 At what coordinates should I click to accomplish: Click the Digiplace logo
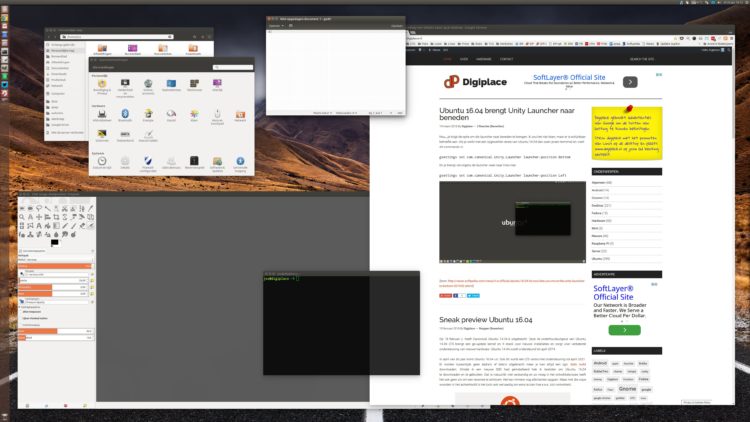tap(475, 82)
